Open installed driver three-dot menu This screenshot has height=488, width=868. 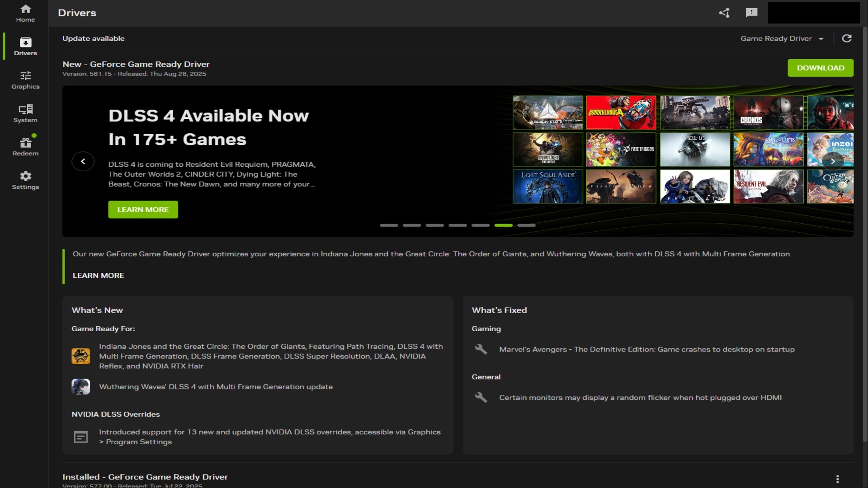(x=837, y=479)
